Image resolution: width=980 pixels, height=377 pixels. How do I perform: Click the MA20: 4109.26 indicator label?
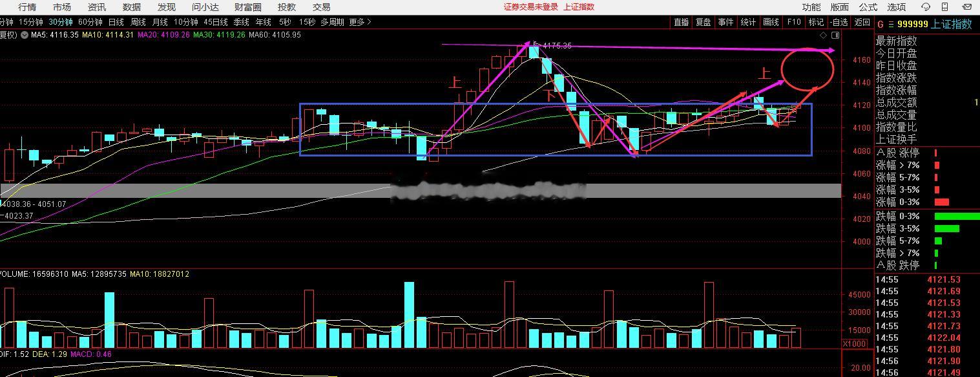pyautogui.click(x=163, y=35)
